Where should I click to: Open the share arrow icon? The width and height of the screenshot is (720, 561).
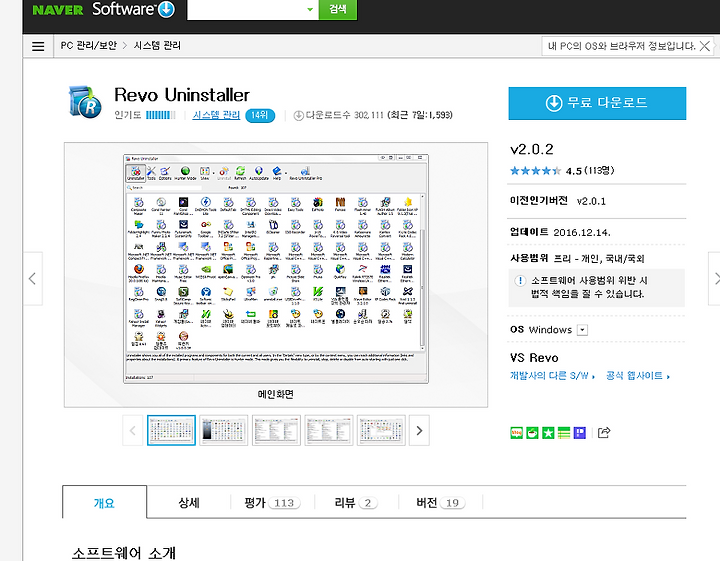click(x=604, y=432)
